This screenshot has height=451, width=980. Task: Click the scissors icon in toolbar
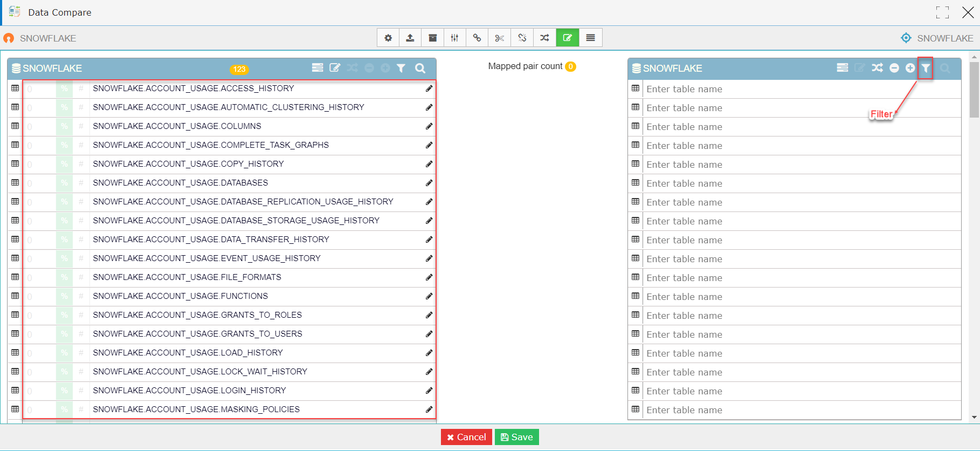pyautogui.click(x=500, y=38)
